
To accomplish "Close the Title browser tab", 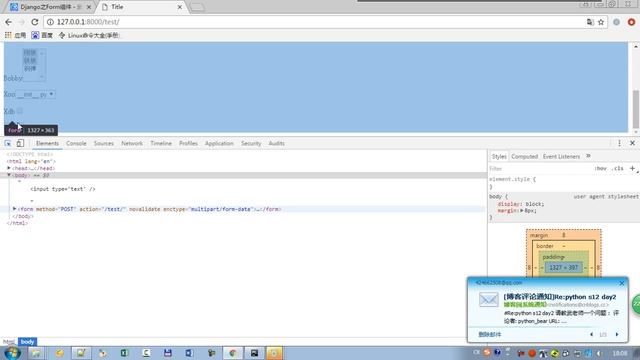I will tap(180, 7).
